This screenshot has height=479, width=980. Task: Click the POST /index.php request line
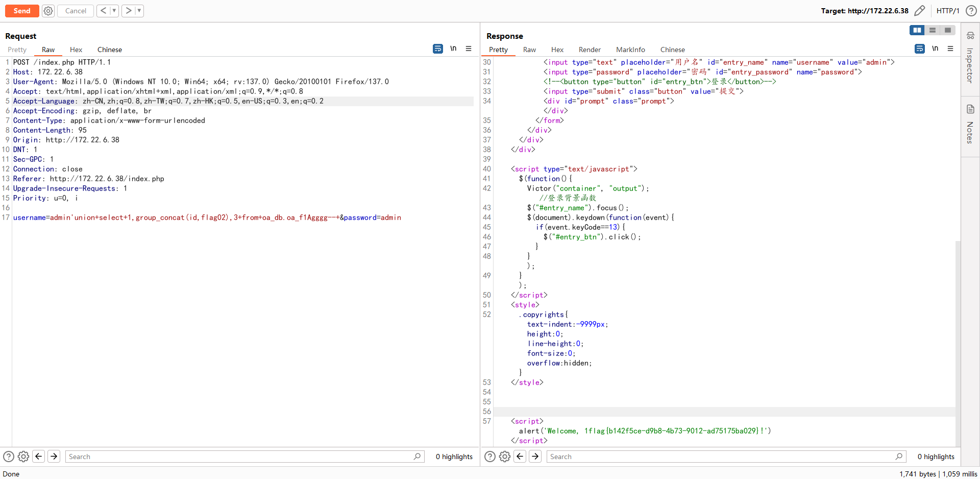[x=62, y=62]
